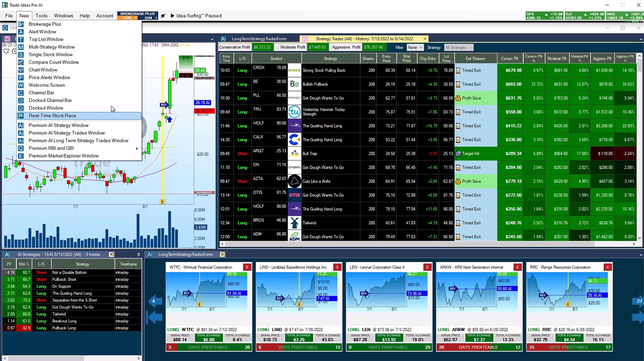Viewport: 644px width, 361px height.
Task: Click the Profit Save trophy icon for PLL
Action: click(x=457, y=98)
